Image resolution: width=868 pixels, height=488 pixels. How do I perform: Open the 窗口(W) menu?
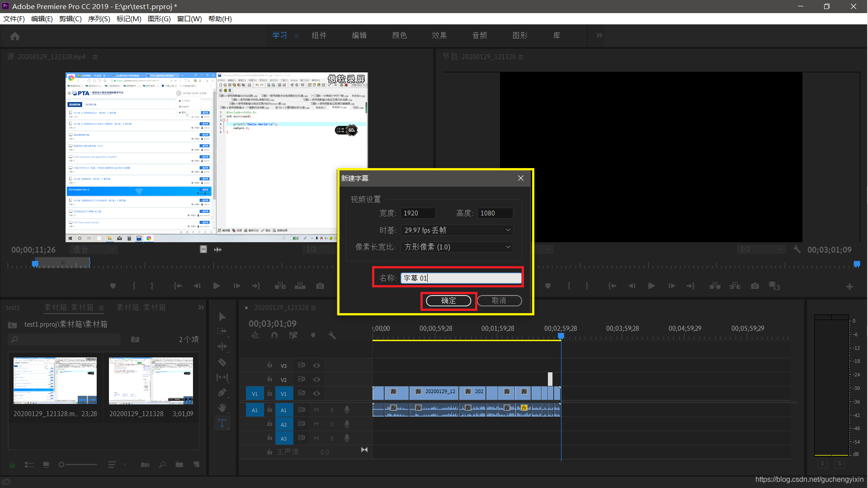pyautogui.click(x=189, y=19)
